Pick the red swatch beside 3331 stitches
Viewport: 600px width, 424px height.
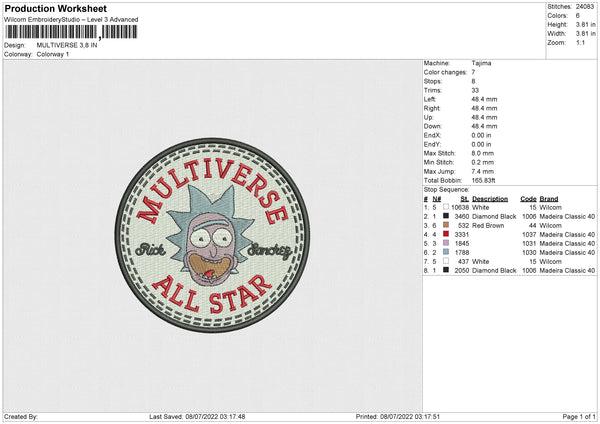tap(446, 234)
